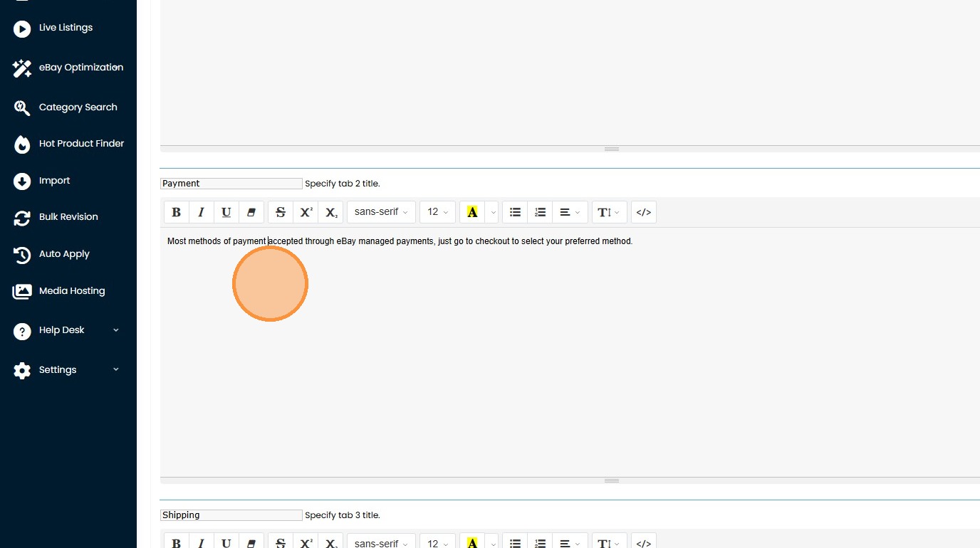The height and width of the screenshot is (548, 980).
Task: Click the Shipping tab title field
Action: pyautogui.click(x=231, y=515)
